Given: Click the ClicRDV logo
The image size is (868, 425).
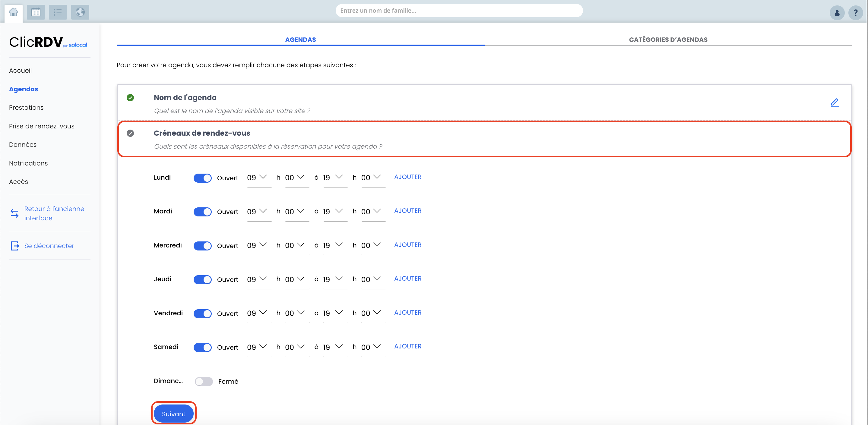Looking at the screenshot, I should point(48,42).
